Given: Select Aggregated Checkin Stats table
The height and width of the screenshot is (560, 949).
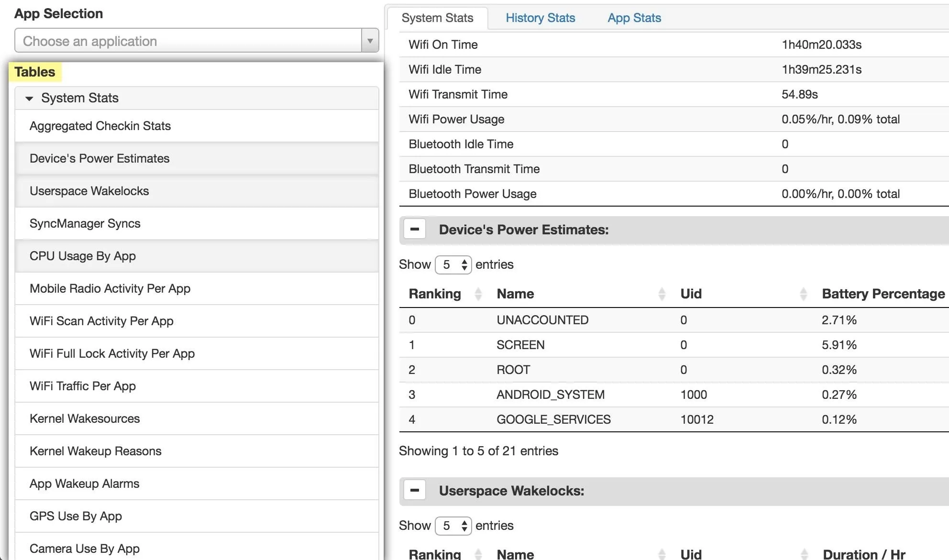Looking at the screenshot, I should [x=197, y=126].
